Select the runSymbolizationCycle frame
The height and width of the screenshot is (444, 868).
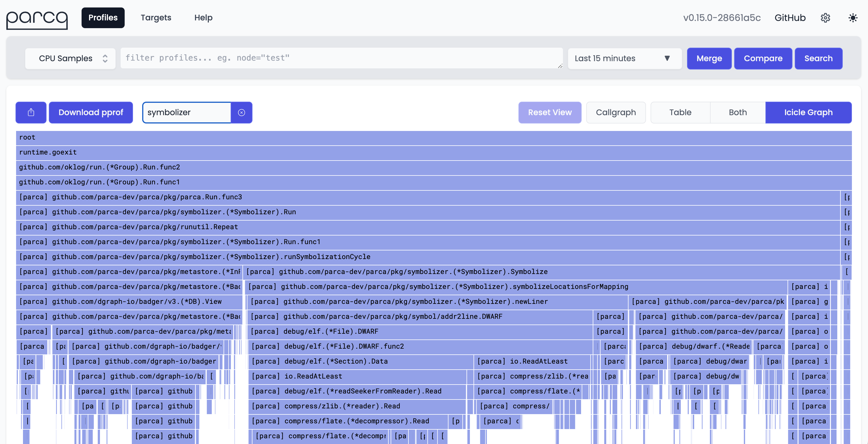[x=428, y=257]
